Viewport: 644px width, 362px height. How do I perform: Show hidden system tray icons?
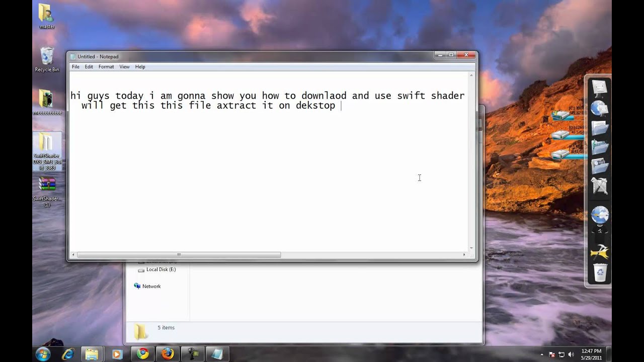(x=542, y=354)
